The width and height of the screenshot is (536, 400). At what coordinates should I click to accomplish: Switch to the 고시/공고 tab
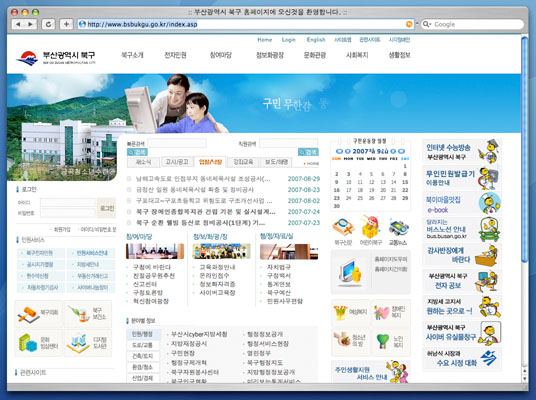point(177,162)
